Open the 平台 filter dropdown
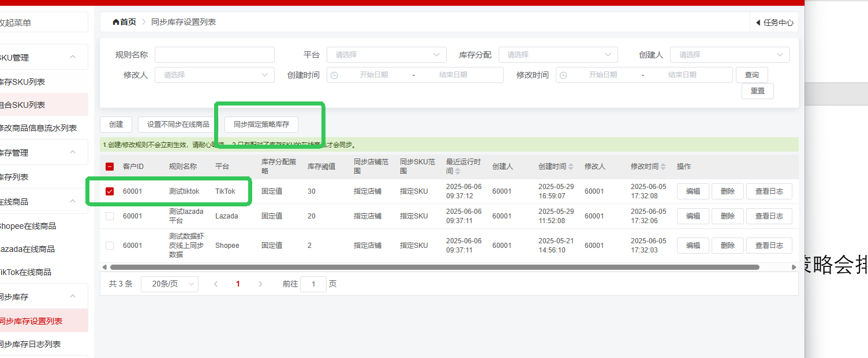868x358 pixels. click(386, 55)
